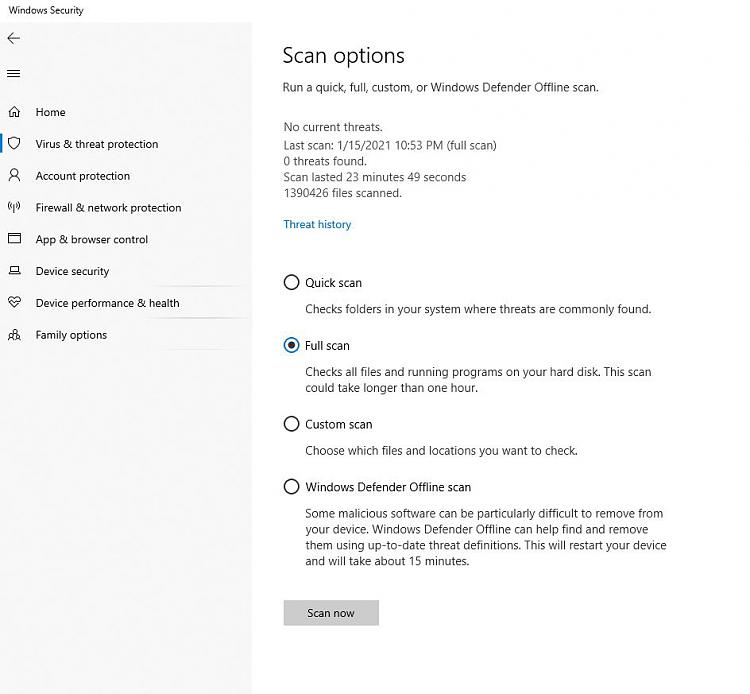Select the Custom scan radio button
Screen dimensions: 750x694
pyautogui.click(x=291, y=424)
